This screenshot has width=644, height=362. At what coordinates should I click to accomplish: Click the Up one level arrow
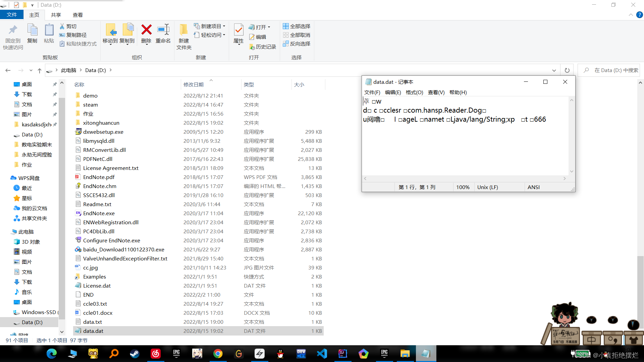[x=40, y=70]
